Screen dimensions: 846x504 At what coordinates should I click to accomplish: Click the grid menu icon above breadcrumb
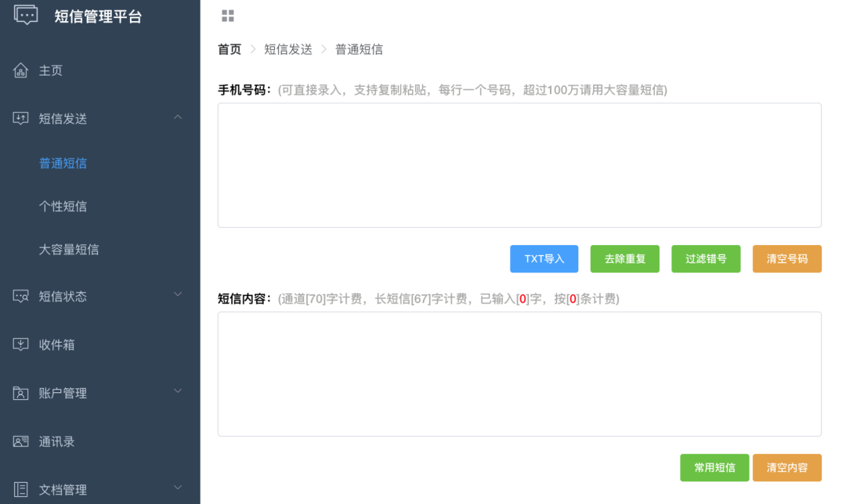pos(228,16)
